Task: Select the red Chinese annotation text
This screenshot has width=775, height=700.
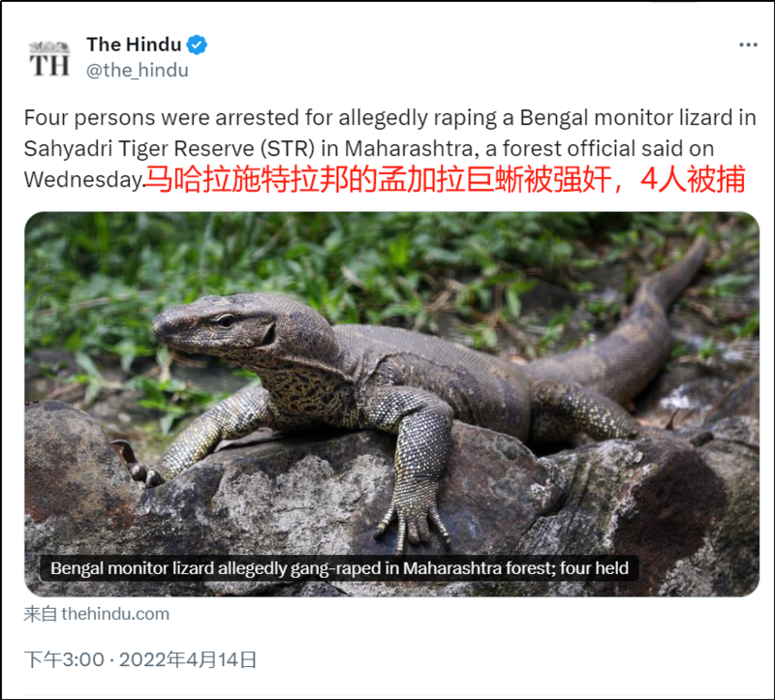Action: tap(445, 179)
